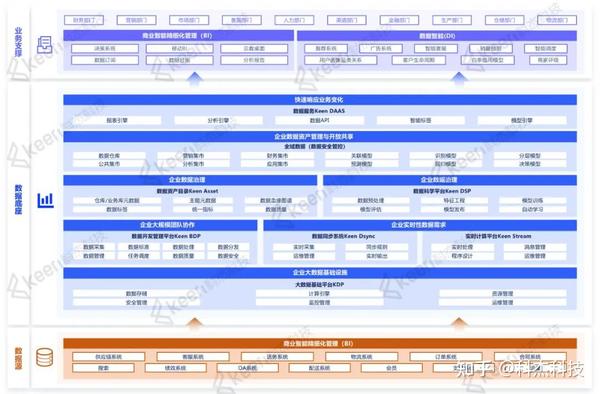Select the 特征工程 box

(454, 200)
